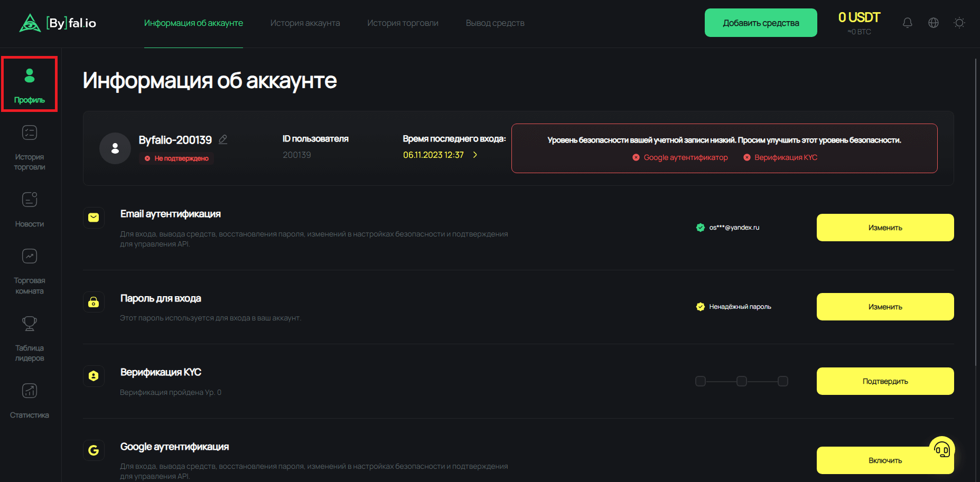Click the Google аутентификатор warning link
This screenshot has height=482, width=980.
(685, 157)
